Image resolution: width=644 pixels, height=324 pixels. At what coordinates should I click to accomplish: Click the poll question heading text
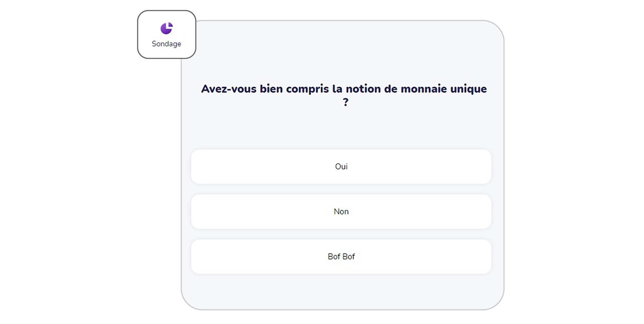(343, 89)
